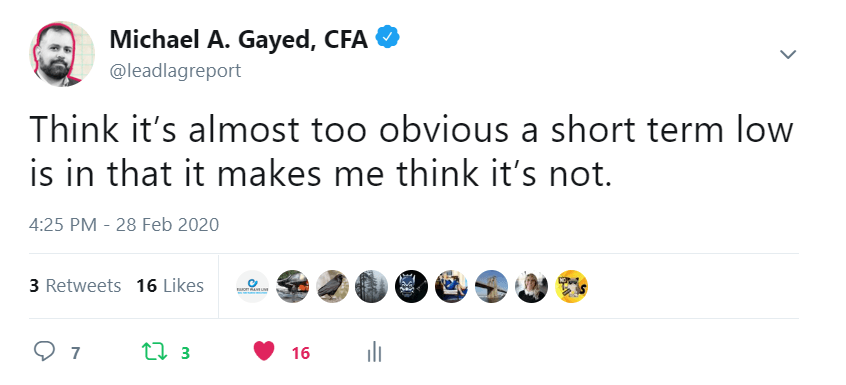
Task: Click the black crow liker avatar
Action: tap(332, 286)
